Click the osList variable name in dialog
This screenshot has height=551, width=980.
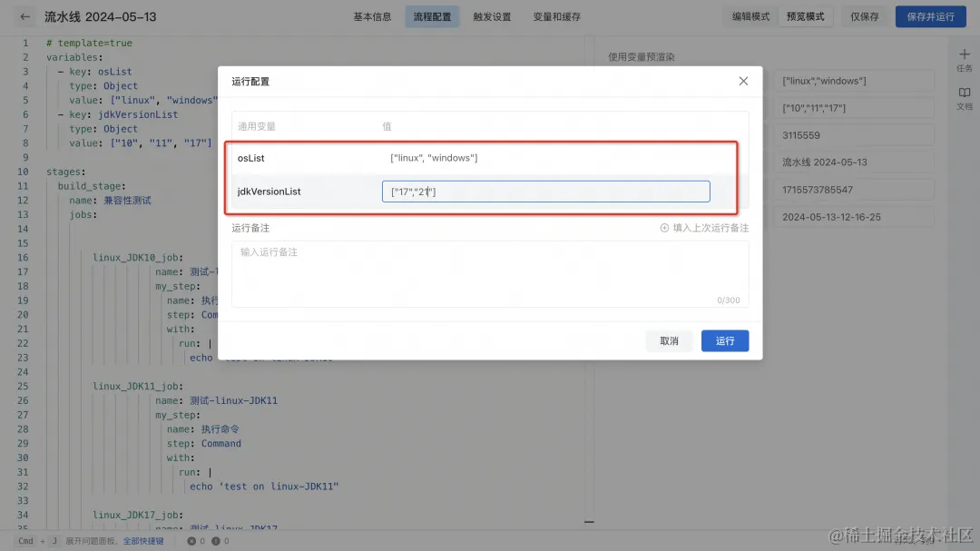pos(250,158)
